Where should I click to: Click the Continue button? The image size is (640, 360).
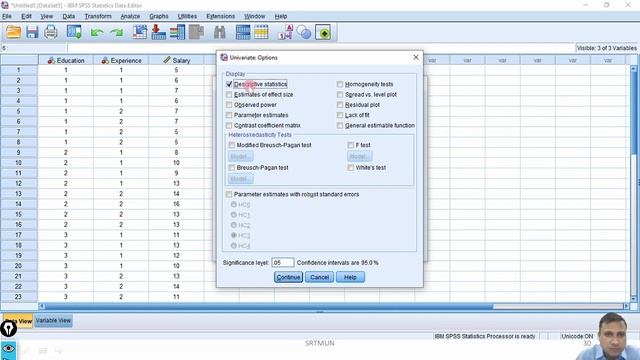pos(289,277)
